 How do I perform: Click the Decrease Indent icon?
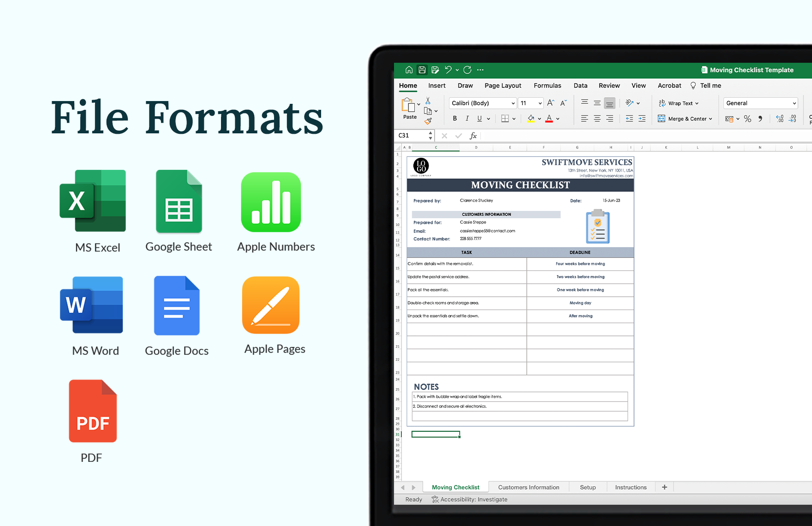629,119
